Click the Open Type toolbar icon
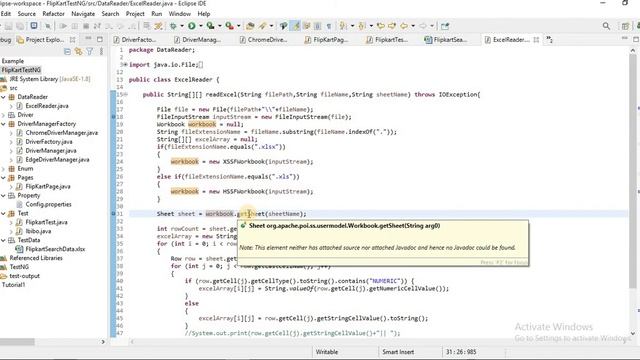The height and width of the screenshot is (360, 640). [x=250, y=26]
